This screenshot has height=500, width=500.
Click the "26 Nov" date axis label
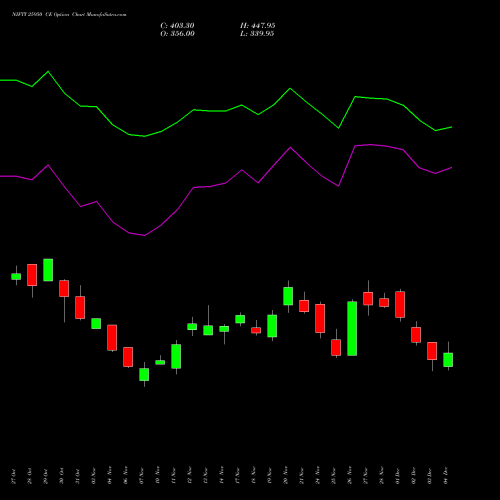(x=350, y=475)
